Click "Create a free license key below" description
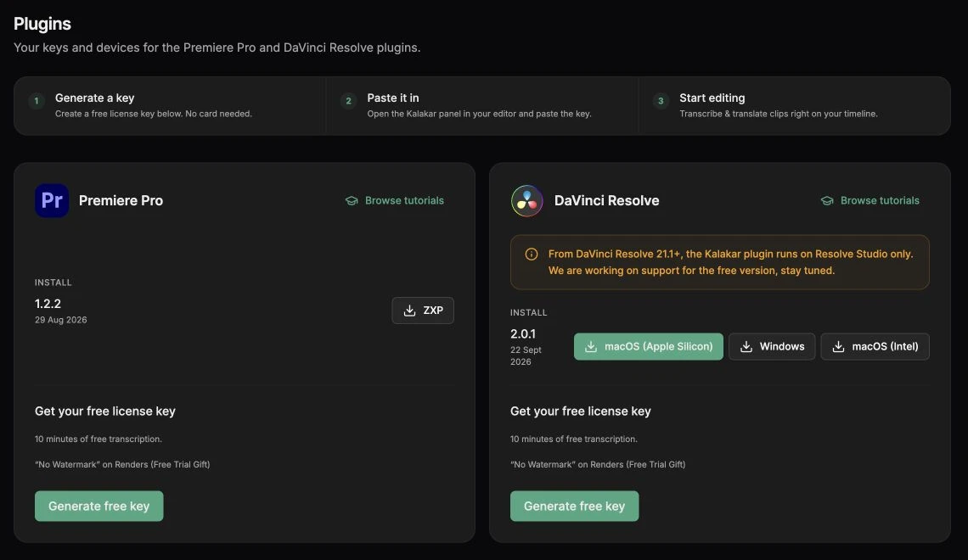968x560 pixels. pos(153,114)
